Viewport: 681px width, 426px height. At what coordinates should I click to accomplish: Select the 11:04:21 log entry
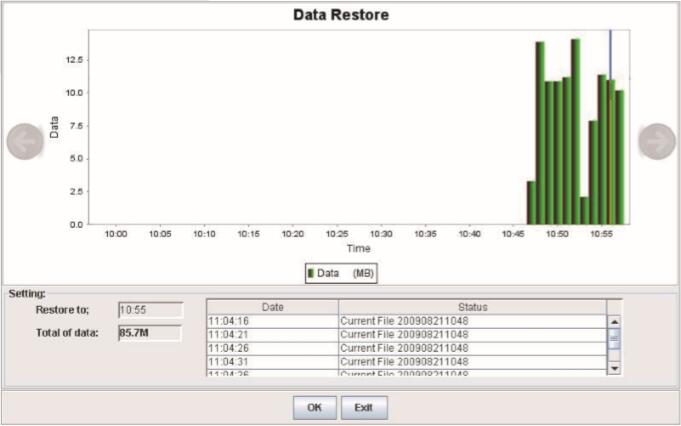pos(272,334)
